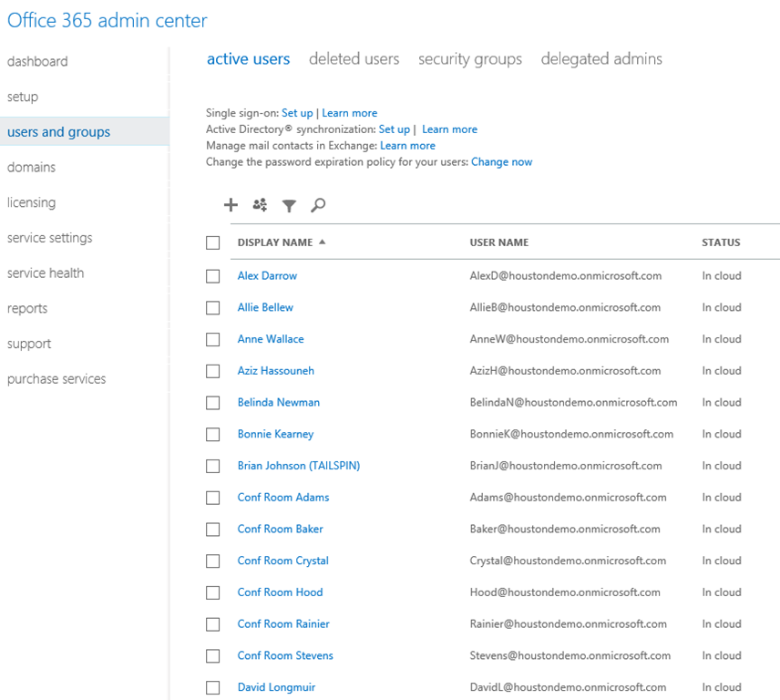780x700 pixels.
Task: Click the Conf Room Hood link
Action: coord(280,592)
